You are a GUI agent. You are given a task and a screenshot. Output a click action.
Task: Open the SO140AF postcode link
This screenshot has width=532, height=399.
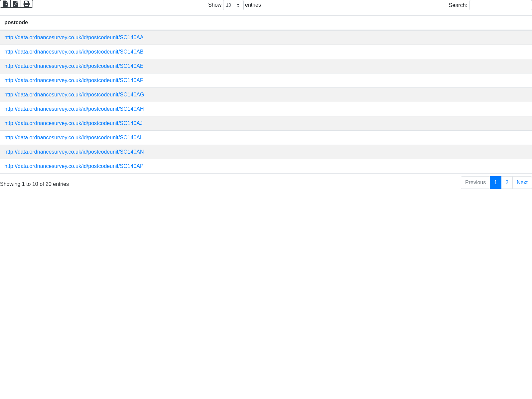[x=74, y=80]
